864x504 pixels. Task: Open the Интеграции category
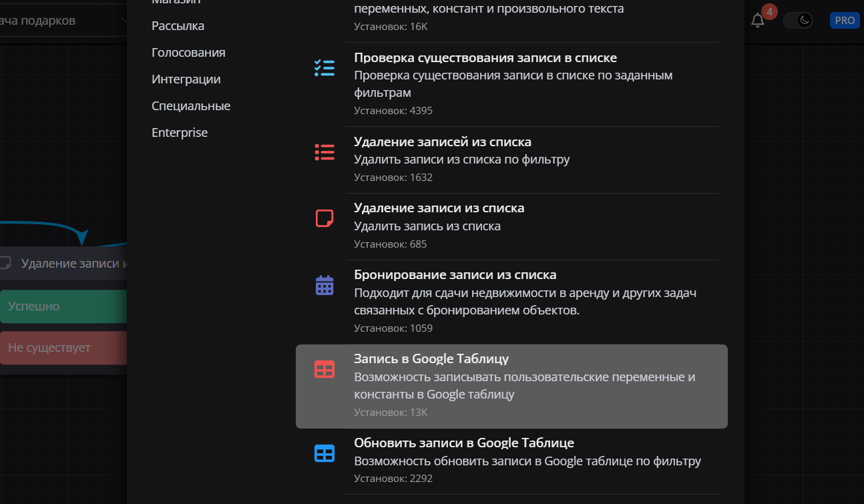tap(186, 79)
